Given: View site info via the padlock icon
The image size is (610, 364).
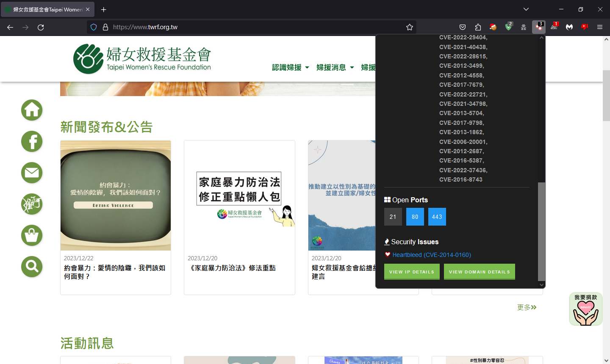Looking at the screenshot, I should (105, 27).
